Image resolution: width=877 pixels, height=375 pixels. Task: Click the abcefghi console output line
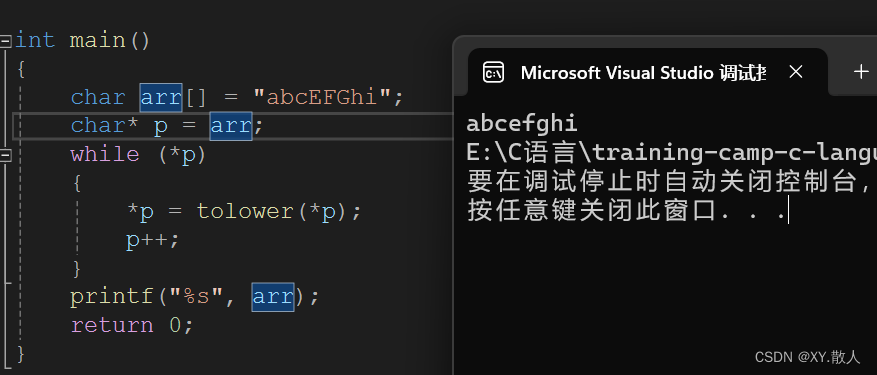pyautogui.click(x=521, y=124)
